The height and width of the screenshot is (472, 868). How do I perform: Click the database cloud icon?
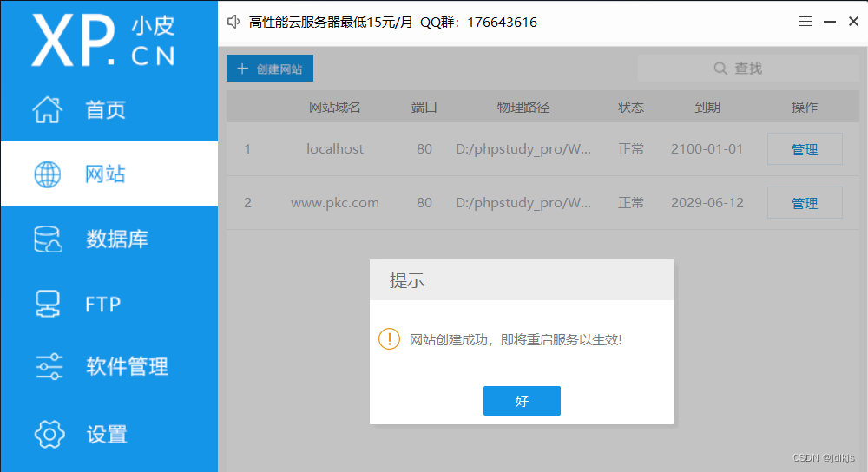pos(48,239)
